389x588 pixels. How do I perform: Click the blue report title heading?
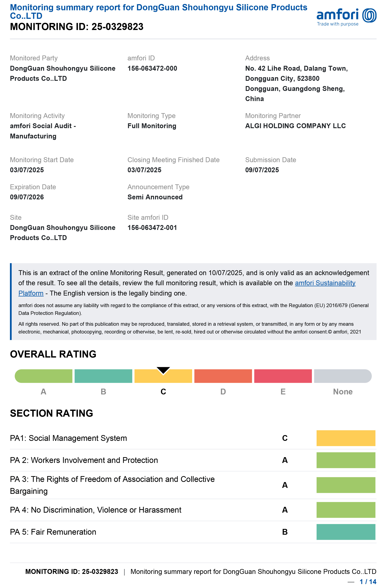[x=159, y=11]
